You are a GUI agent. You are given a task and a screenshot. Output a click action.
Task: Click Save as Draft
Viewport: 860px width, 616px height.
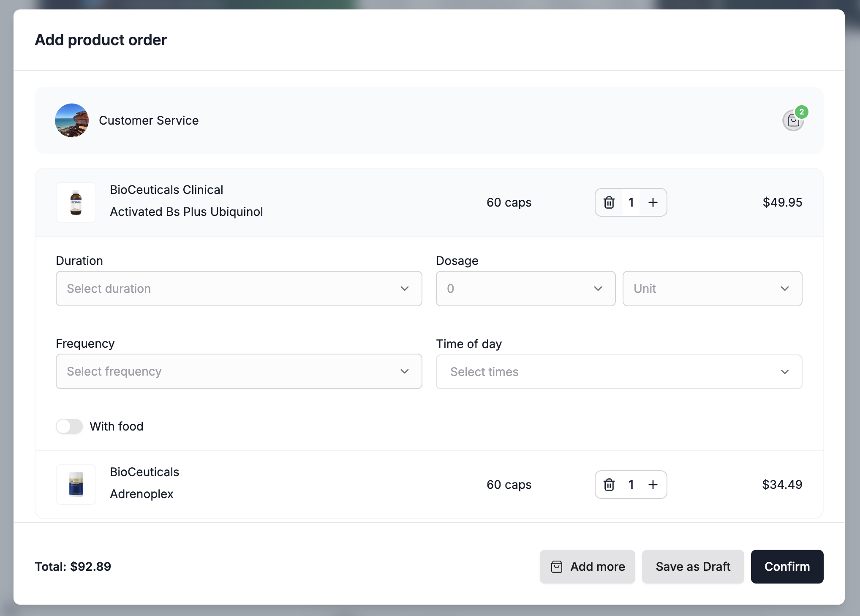pos(693,567)
